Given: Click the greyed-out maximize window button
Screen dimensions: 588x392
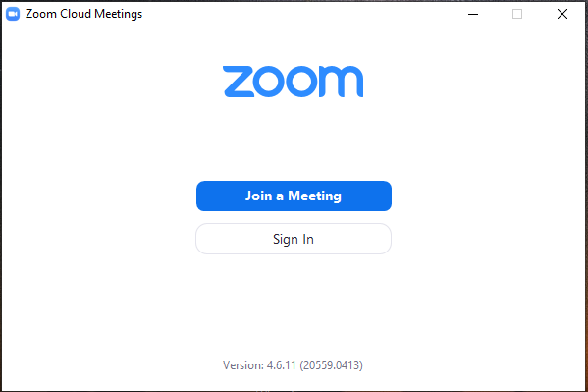Looking at the screenshot, I should click(517, 15).
